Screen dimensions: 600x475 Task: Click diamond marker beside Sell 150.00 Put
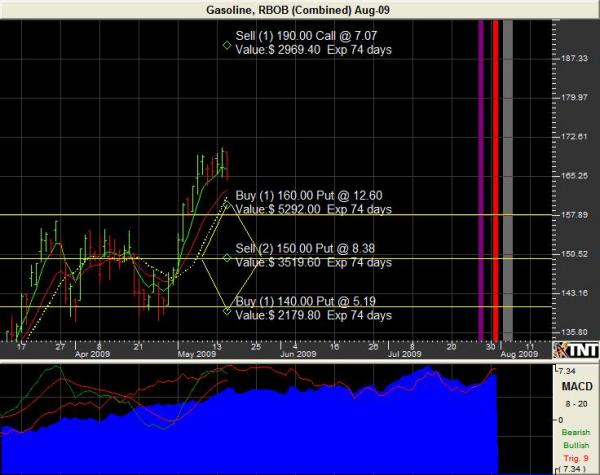pyautogui.click(x=227, y=258)
